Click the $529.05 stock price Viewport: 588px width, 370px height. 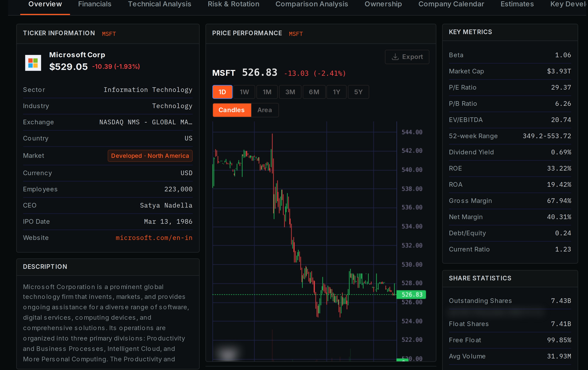tap(68, 67)
